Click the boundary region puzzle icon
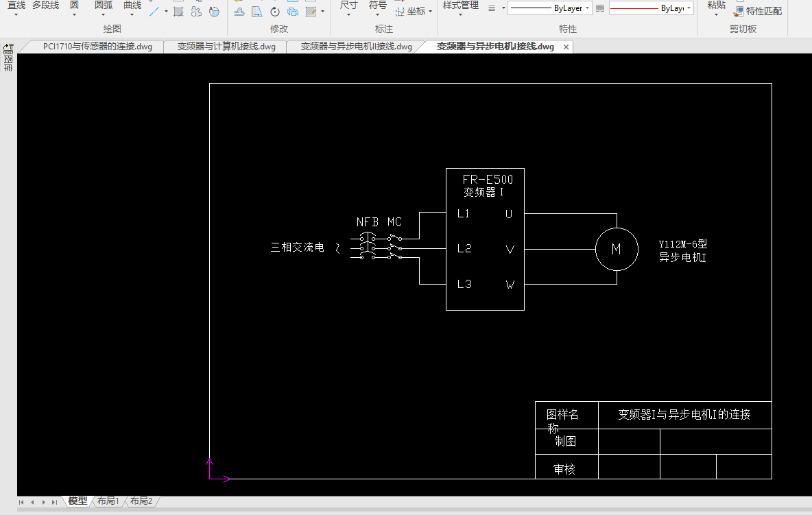This screenshot has height=515, width=812. coord(196,12)
